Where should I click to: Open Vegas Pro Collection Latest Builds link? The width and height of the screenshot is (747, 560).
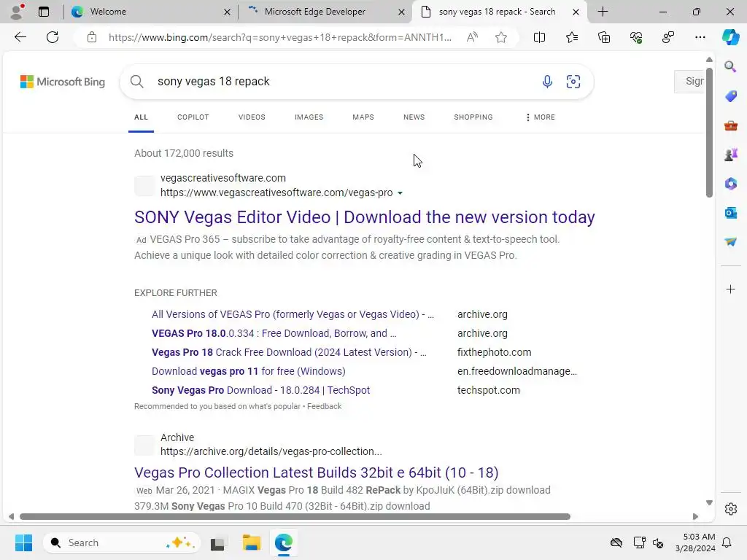click(317, 472)
